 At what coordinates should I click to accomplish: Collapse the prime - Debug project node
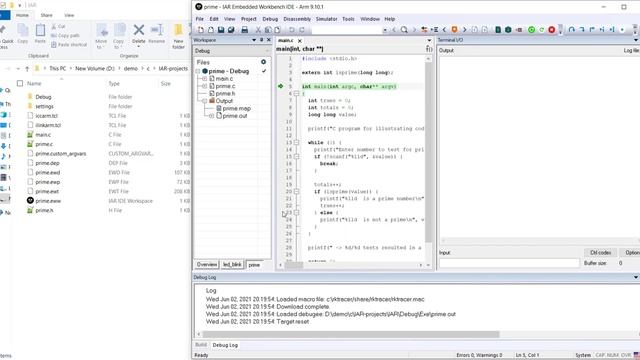click(198, 71)
